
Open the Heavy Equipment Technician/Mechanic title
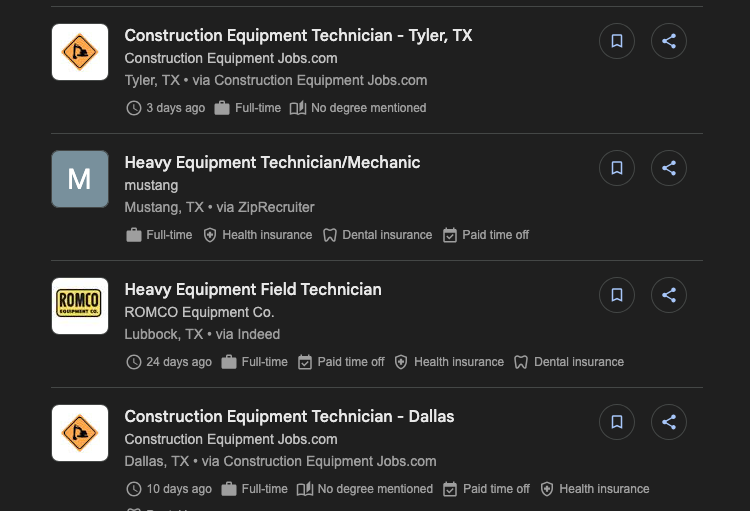coord(272,162)
